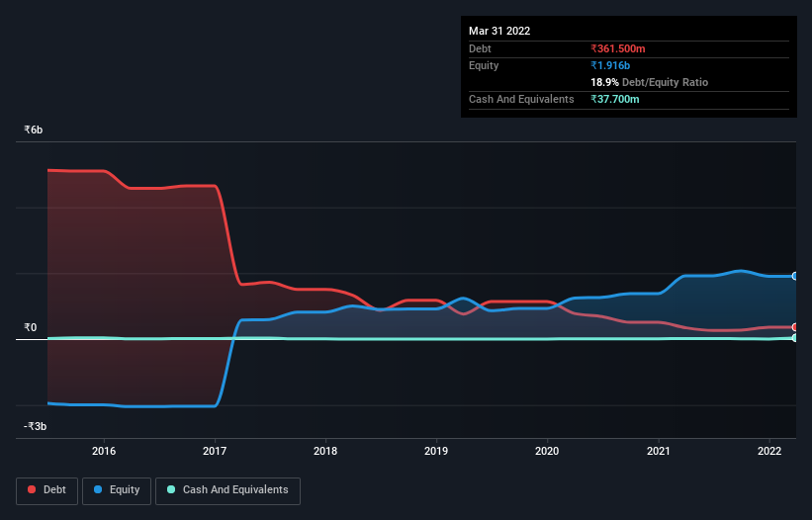
Task: Click the 2019 x-axis label
Action: coord(436,451)
